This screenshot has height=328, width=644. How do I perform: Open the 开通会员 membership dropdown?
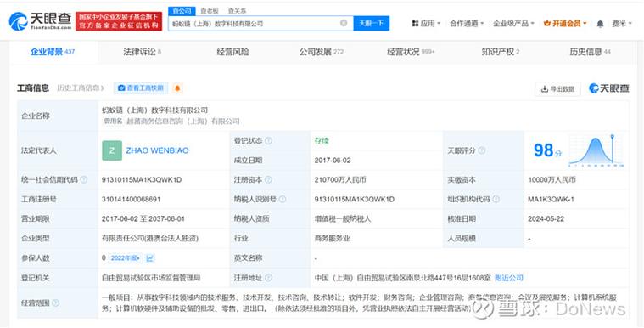[565, 24]
